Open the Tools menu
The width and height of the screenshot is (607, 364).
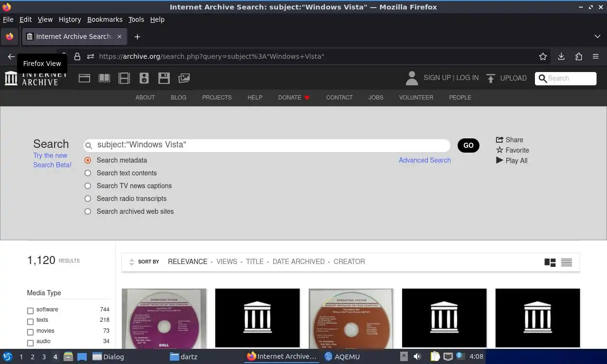(x=136, y=19)
